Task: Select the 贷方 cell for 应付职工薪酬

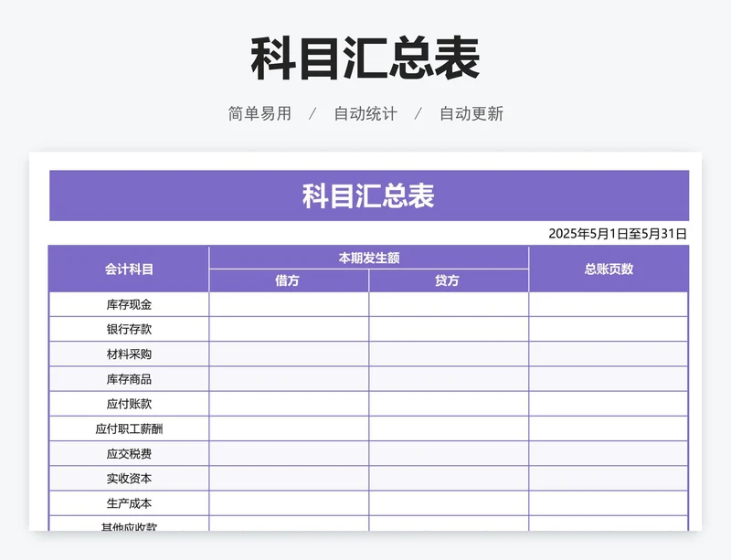Action: [x=449, y=428]
